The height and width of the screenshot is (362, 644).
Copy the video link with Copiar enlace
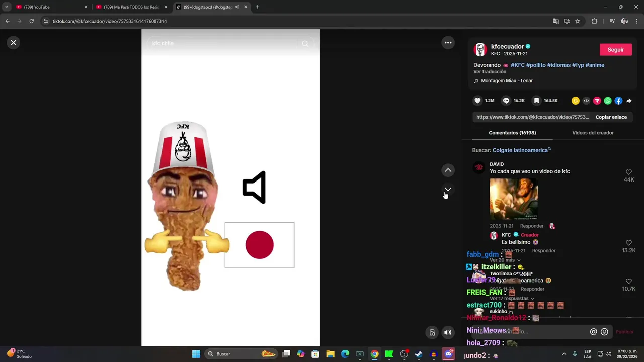611,117
